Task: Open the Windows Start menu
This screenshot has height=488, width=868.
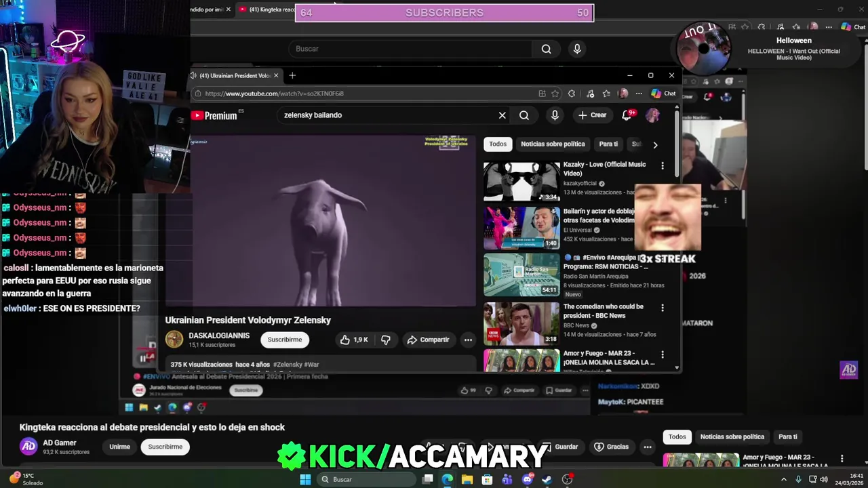Action: pyautogui.click(x=305, y=479)
